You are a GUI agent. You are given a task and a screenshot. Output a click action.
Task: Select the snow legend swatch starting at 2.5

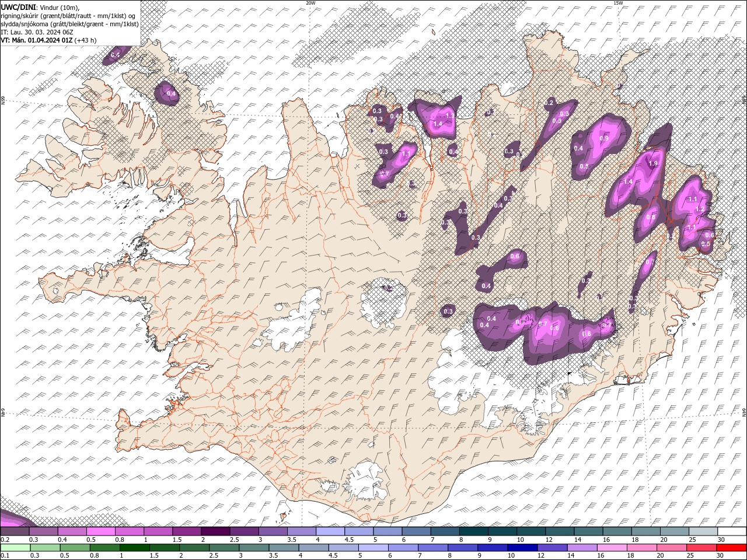click(244, 531)
